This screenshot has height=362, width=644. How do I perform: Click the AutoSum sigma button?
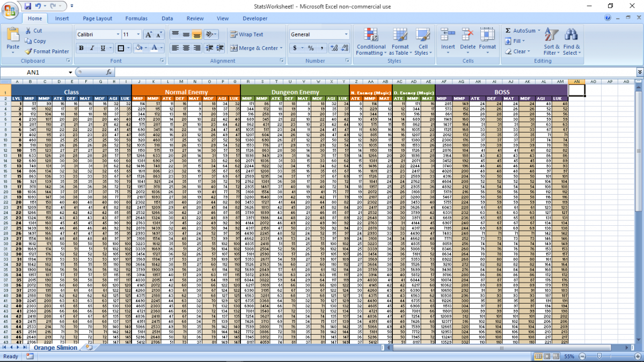[508, 31]
